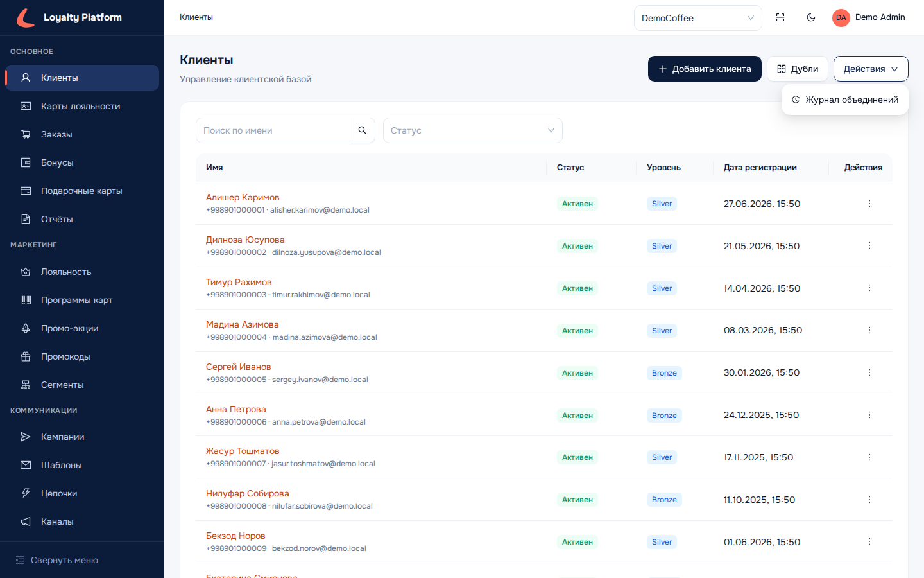The height and width of the screenshot is (578, 924).
Task: Open Промокоды sidebar item
Action: (82, 356)
